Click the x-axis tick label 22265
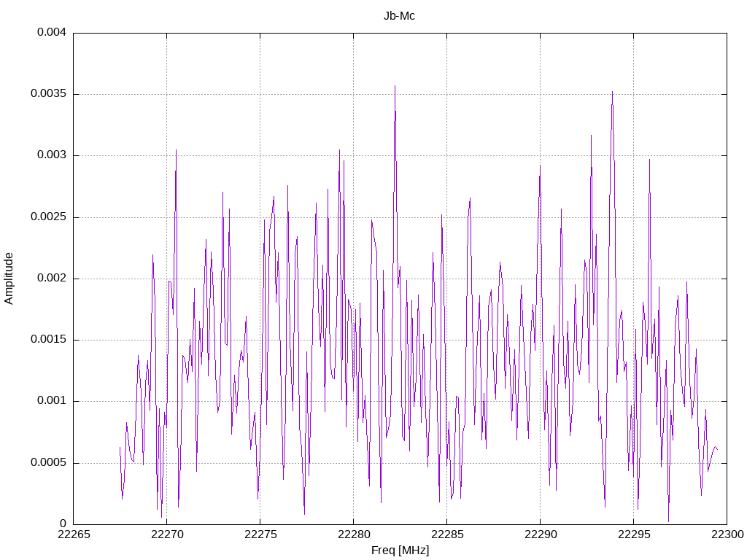 point(74,534)
